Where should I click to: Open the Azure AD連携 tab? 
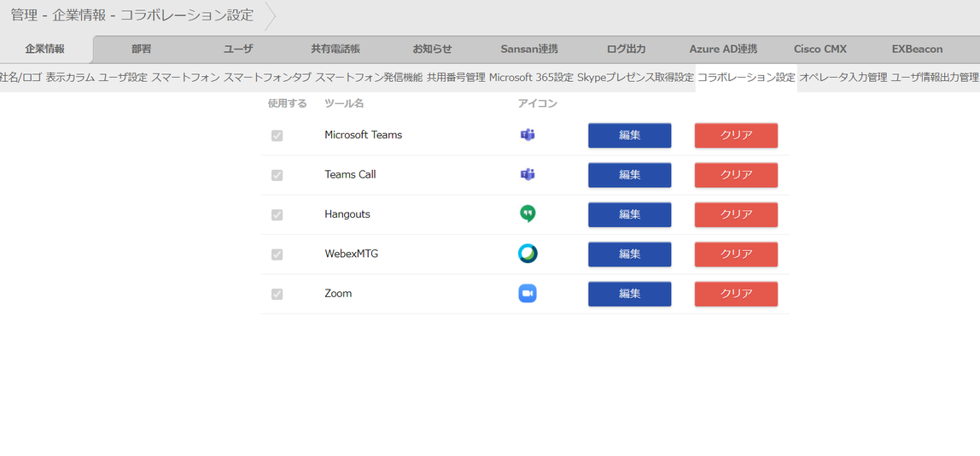(x=723, y=50)
